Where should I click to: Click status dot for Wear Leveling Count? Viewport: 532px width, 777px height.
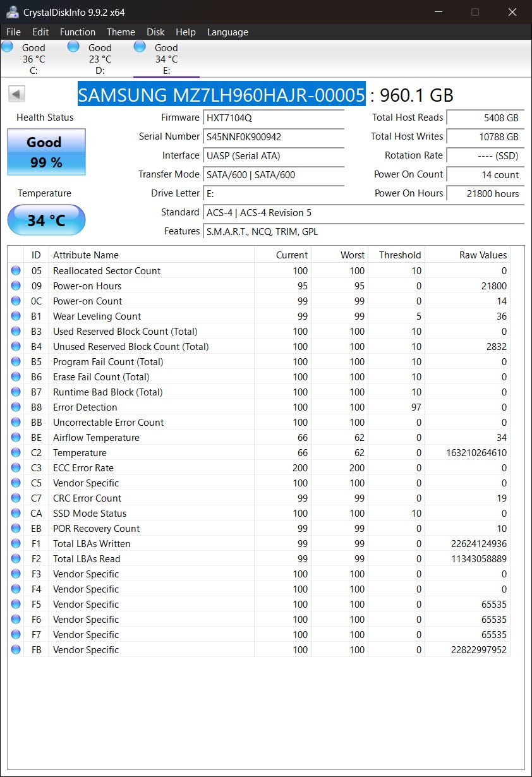click(x=16, y=316)
